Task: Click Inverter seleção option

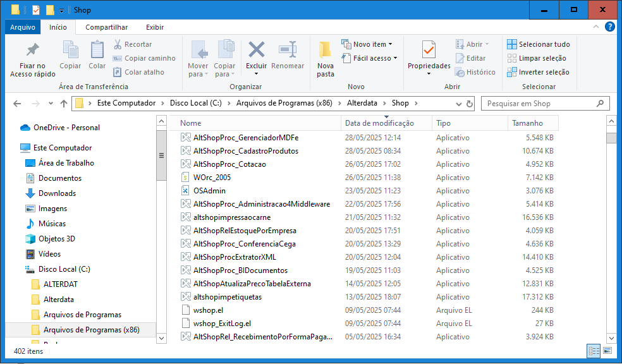Action: coord(538,72)
